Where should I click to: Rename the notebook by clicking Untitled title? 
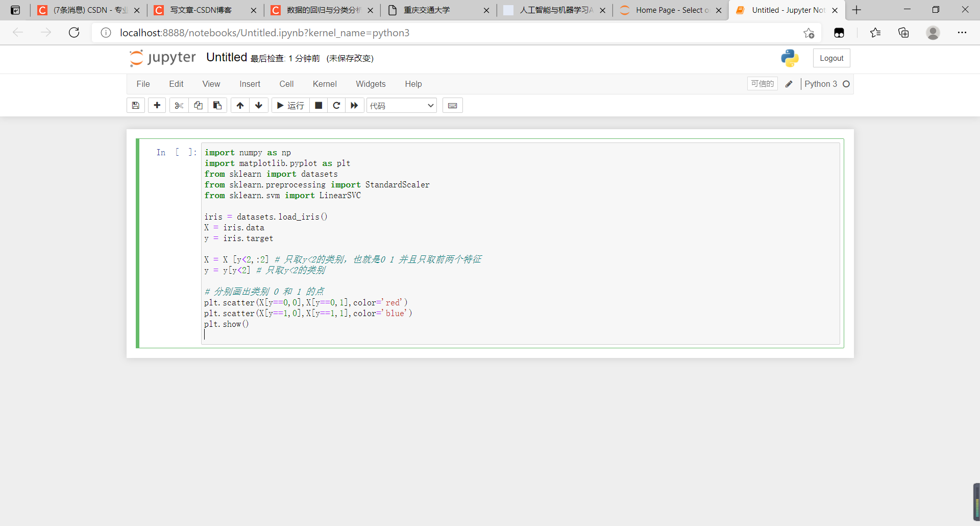pyautogui.click(x=227, y=57)
